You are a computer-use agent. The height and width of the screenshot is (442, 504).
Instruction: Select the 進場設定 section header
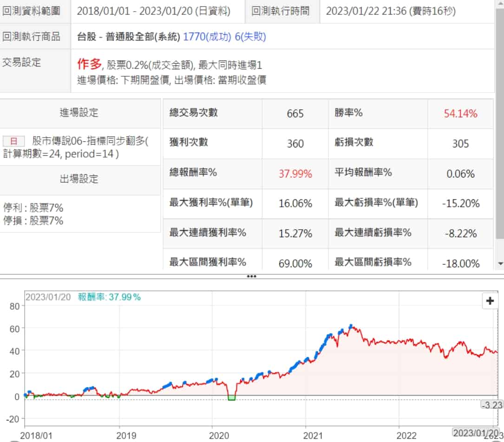79,112
